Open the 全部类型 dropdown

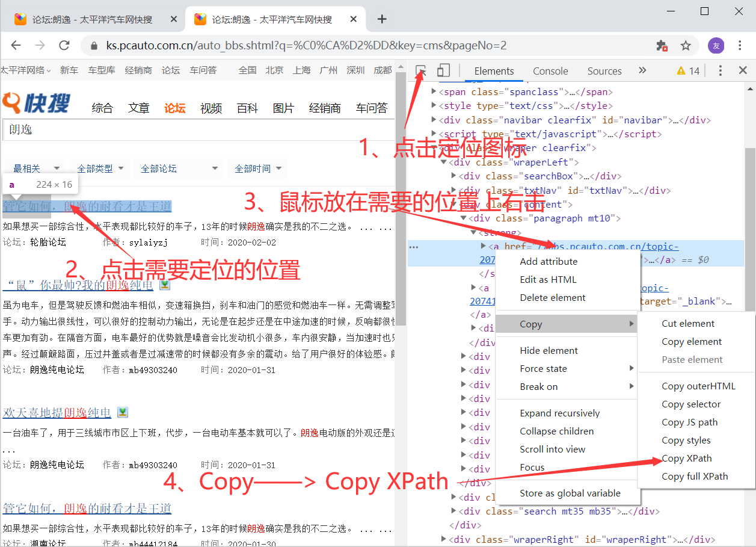pos(100,168)
